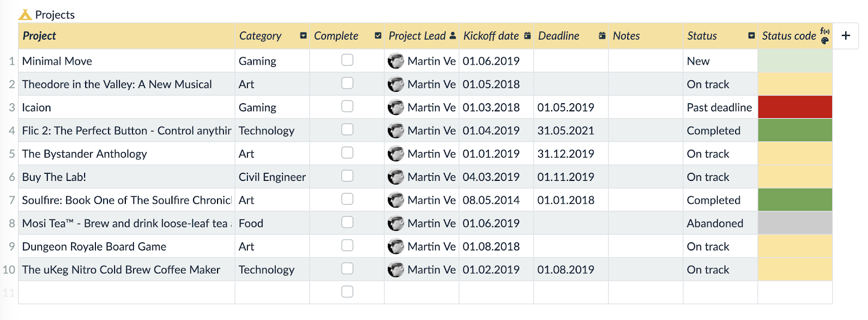This screenshot has height=320, width=868.
Task: Tick Complete checkbox for Dungeon Royale Board Game
Action: coord(347,246)
